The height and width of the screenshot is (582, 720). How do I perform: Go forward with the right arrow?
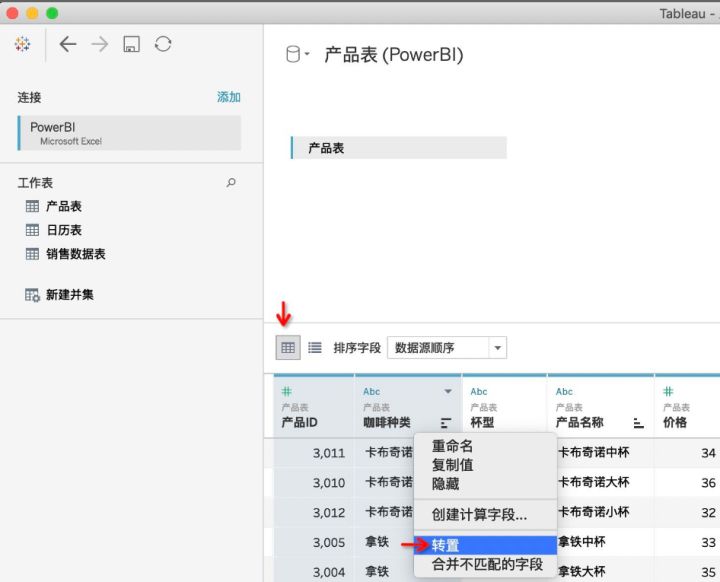(x=100, y=44)
